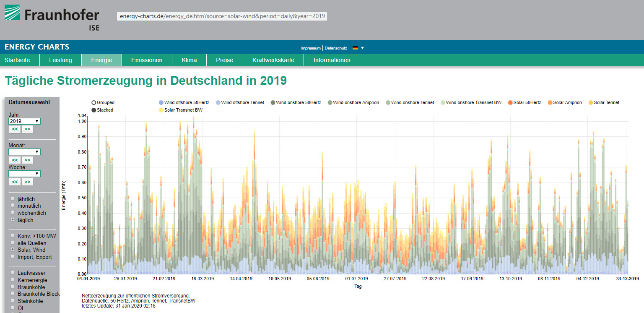644x313 pixels.
Task: Toggle Wind onshore Amprion legend marker
Action: (x=330, y=103)
